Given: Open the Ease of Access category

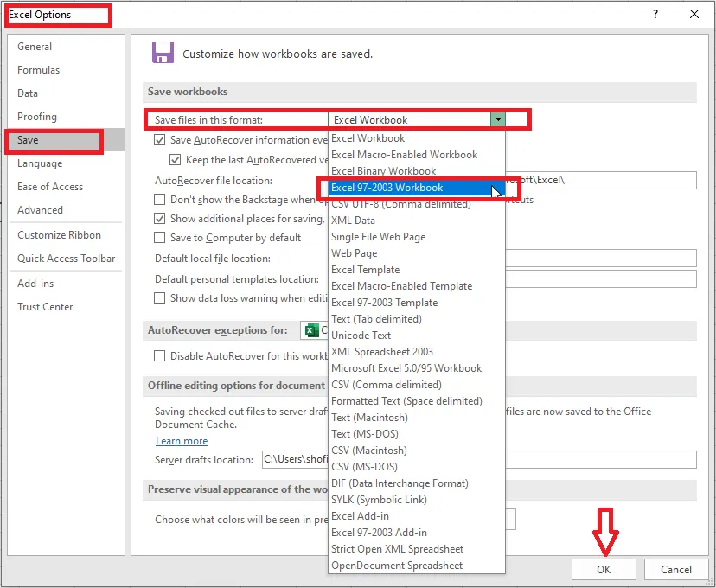Looking at the screenshot, I should pyautogui.click(x=66, y=186).
